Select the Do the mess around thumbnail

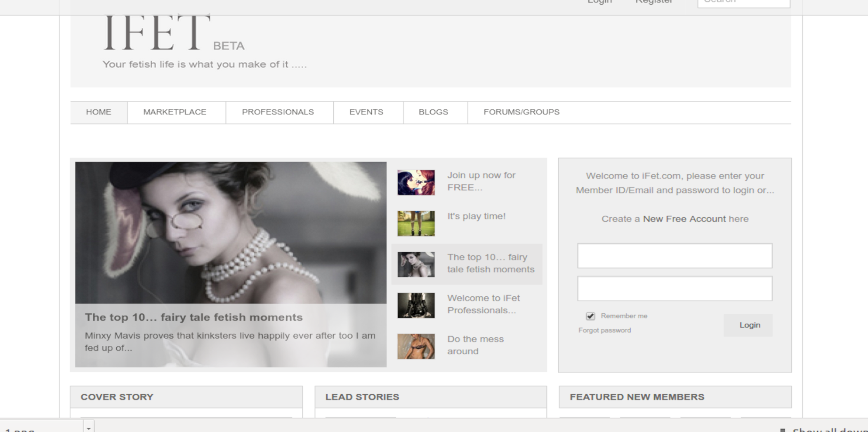tap(416, 346)
